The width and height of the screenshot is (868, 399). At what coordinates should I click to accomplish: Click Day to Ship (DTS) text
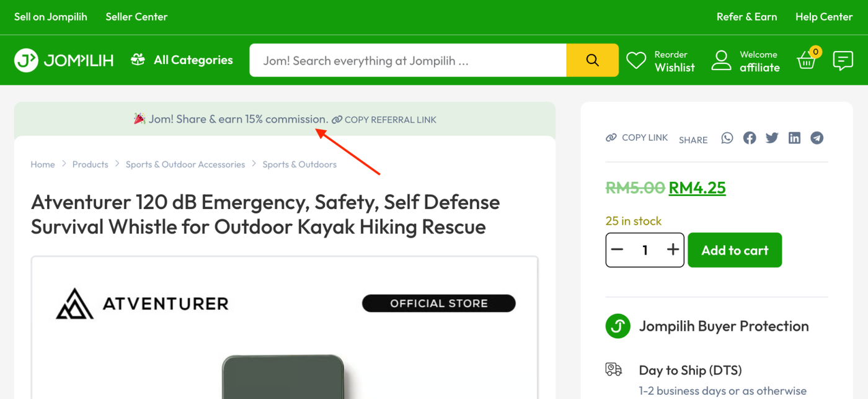690,370
